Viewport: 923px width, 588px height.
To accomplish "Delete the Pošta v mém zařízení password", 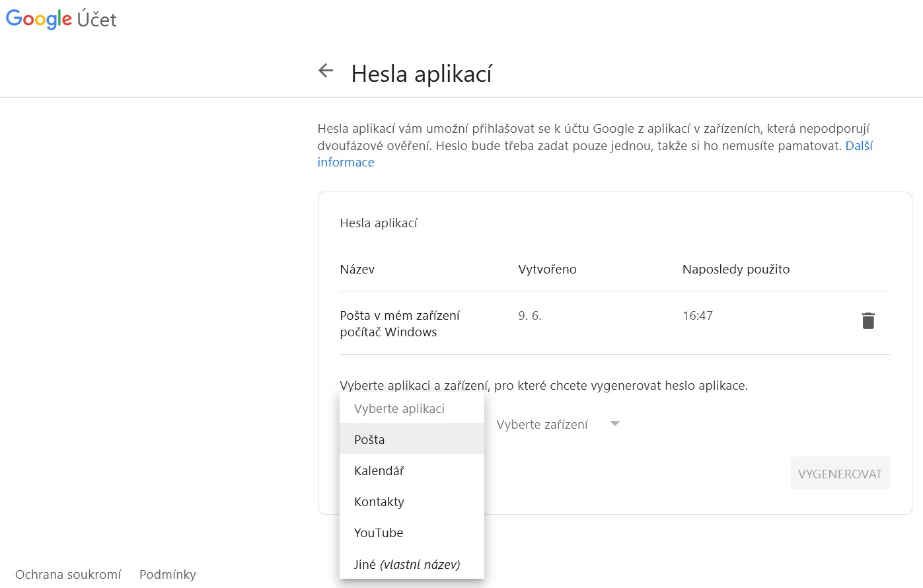I will click(x=868, y=321).
